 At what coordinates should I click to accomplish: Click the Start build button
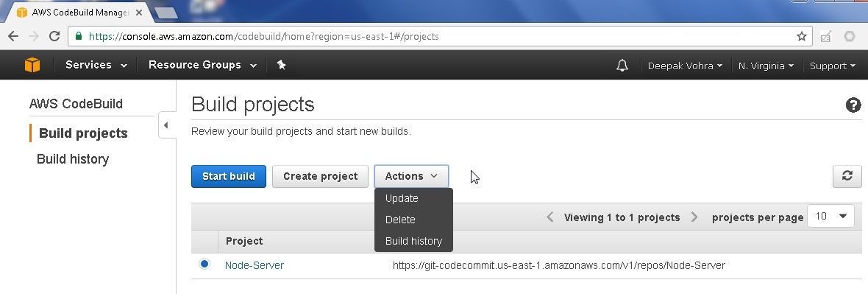click(x=229, y=176)
